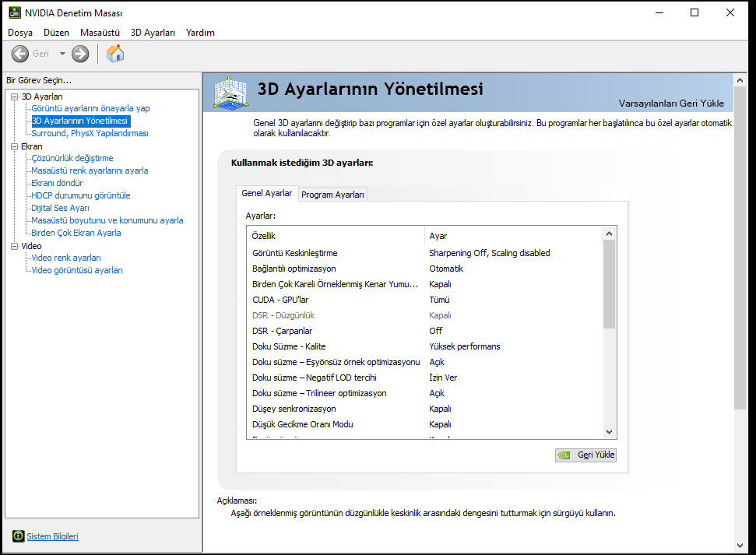Open Video görüntüsü ayarları page
This screenshot has height=555, width=756.
point(77,271)
